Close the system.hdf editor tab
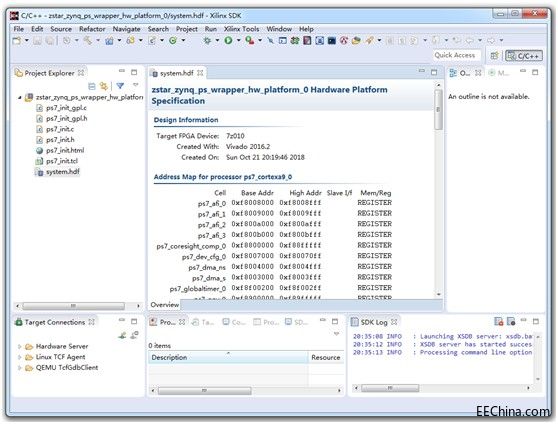 200,73
